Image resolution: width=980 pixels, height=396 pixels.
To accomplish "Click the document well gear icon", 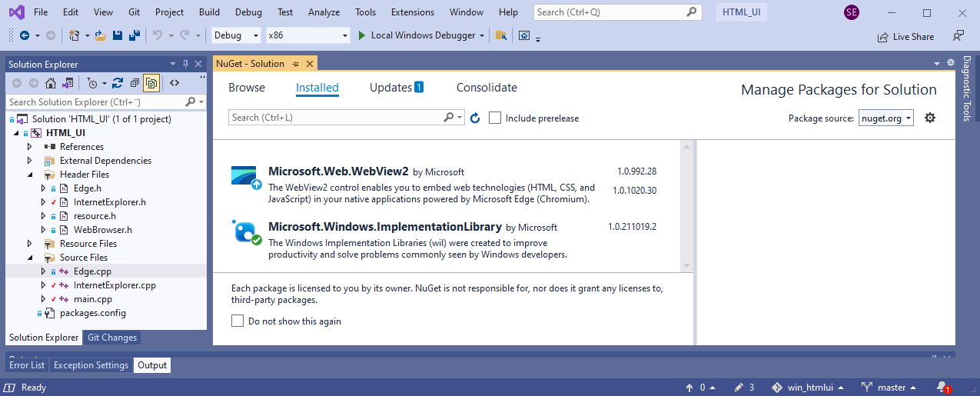I will coord(950,62).
